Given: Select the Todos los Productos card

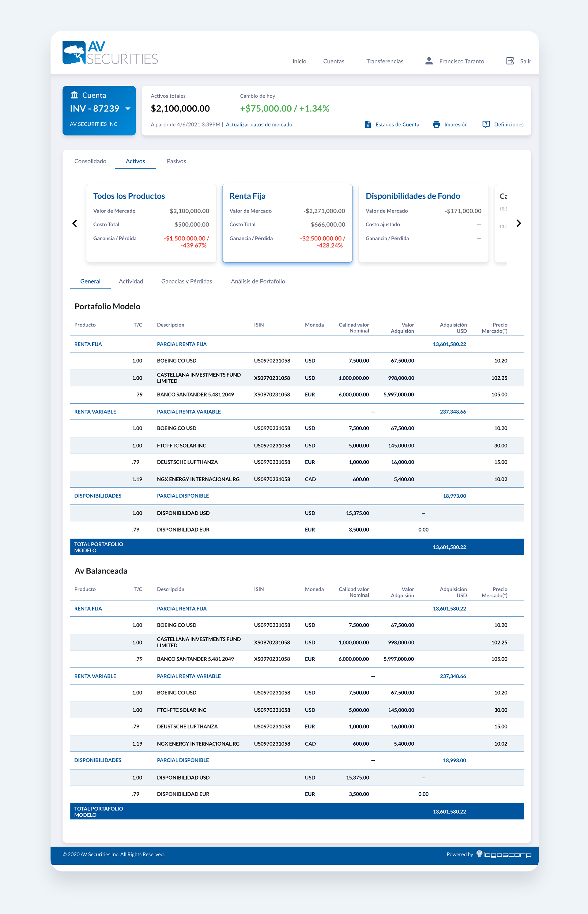Looking at the screenshot, I should (151, 223).
